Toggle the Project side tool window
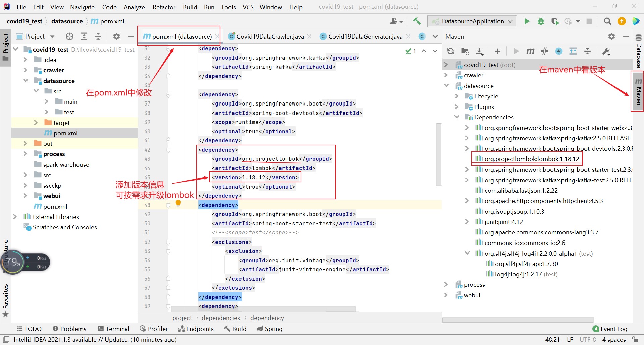The width and height of the screenshot is (644, 345). (x=6, y=47)
